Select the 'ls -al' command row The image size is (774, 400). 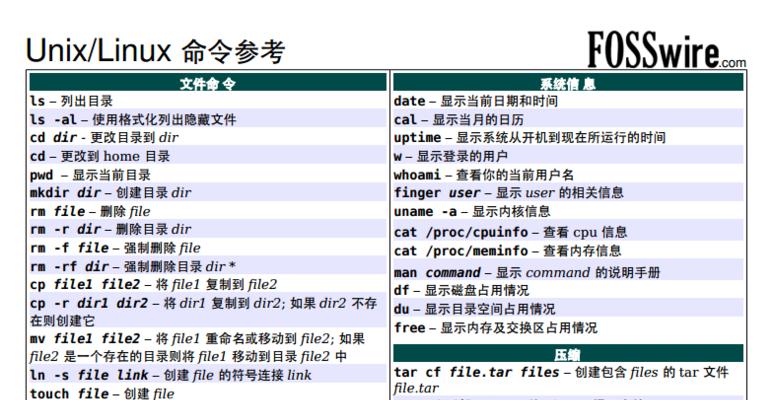[x=208, y=119]
